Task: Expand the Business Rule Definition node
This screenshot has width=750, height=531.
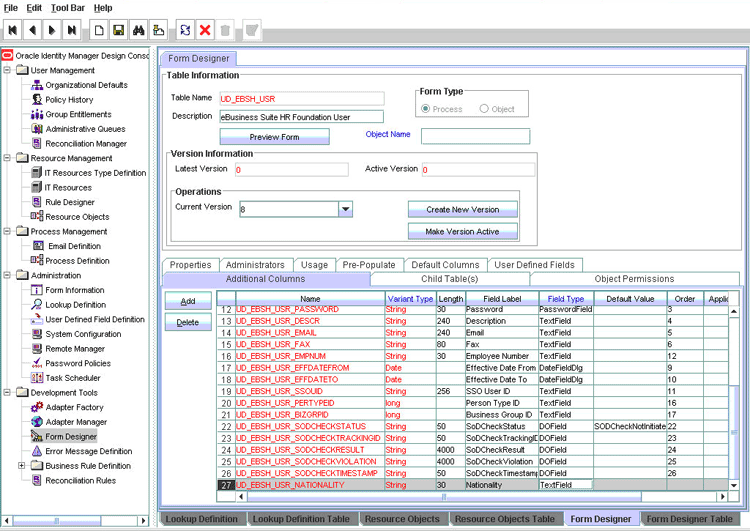Action: click(x=22, y=465)
